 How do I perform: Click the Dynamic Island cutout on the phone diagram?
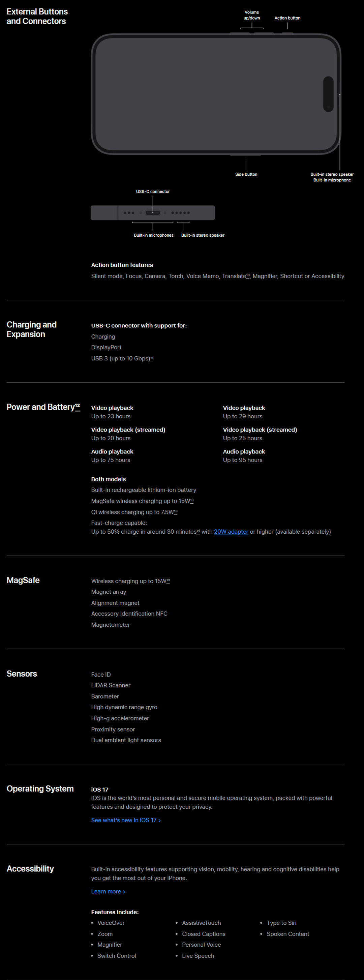point(328,94)
